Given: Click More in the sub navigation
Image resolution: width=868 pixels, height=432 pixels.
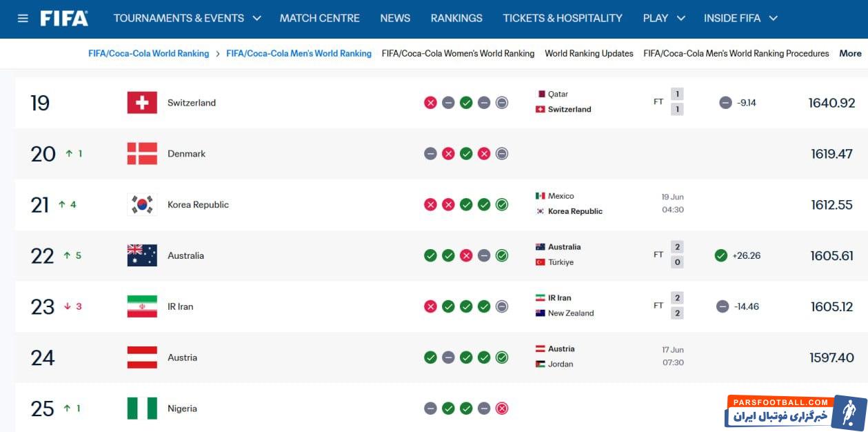Looking at the screenshot, I should pyautogui.click(x=850, y=53).
